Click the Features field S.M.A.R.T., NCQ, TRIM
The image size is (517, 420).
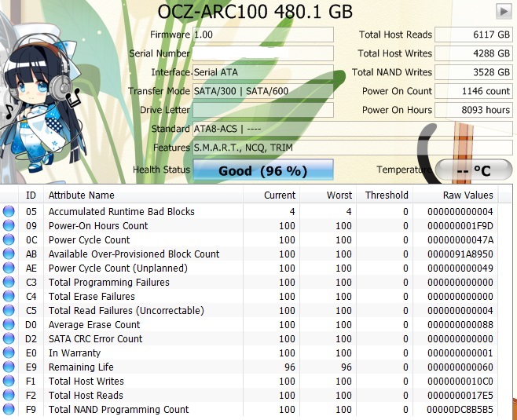click(x=353, y=148)
